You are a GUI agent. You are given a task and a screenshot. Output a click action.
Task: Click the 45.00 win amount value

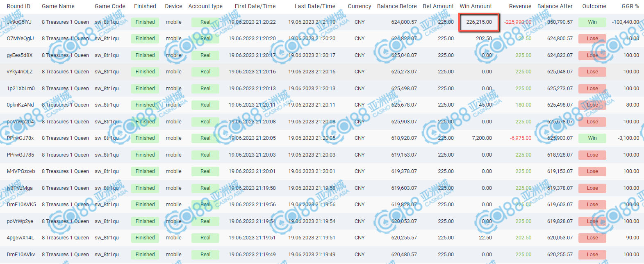485,105
